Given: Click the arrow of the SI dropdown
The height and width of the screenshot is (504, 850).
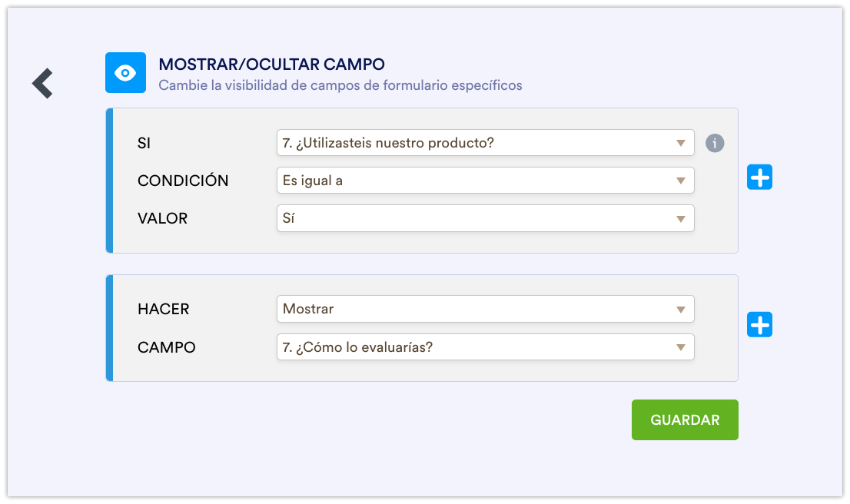Looking at the screenshot, I should tap(680, 143).
